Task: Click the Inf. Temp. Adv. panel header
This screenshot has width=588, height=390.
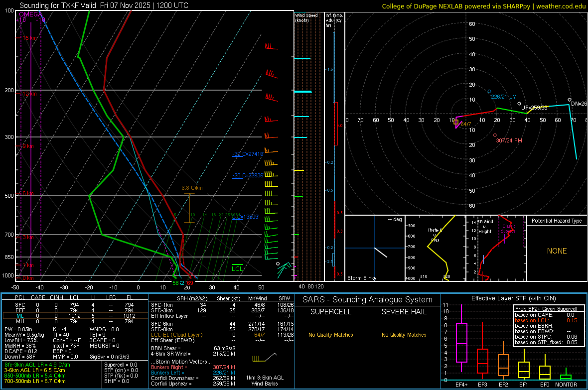Action: pos(334,20)
